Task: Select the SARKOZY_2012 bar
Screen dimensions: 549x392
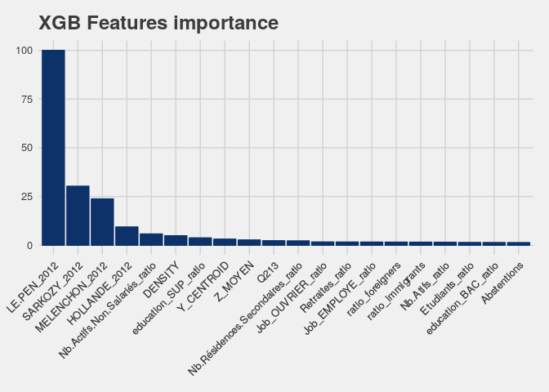Action: (x=78, y=216)
